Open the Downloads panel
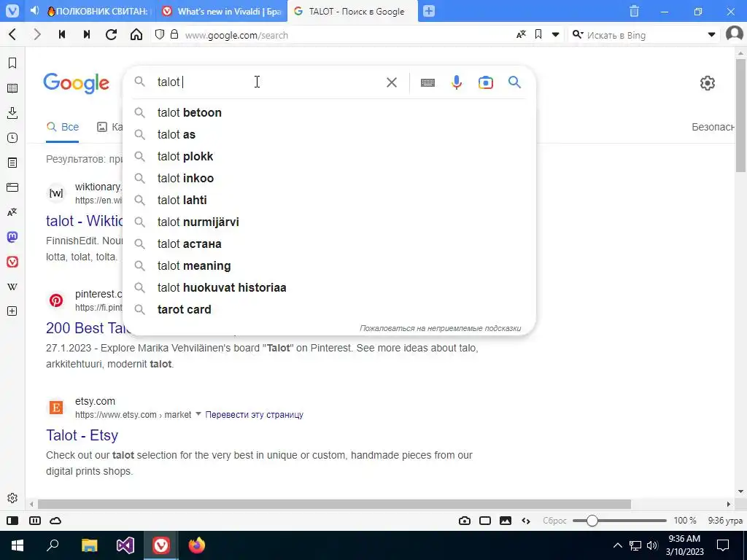Screen dimensions: 747x560 pyautogui.click(x=12, y=113)
